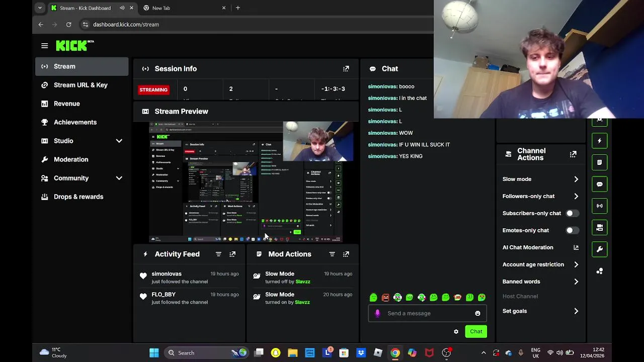Screen dimensions: 644x362
Task: Go to Achievements
Action: click(x=82, y=122)
